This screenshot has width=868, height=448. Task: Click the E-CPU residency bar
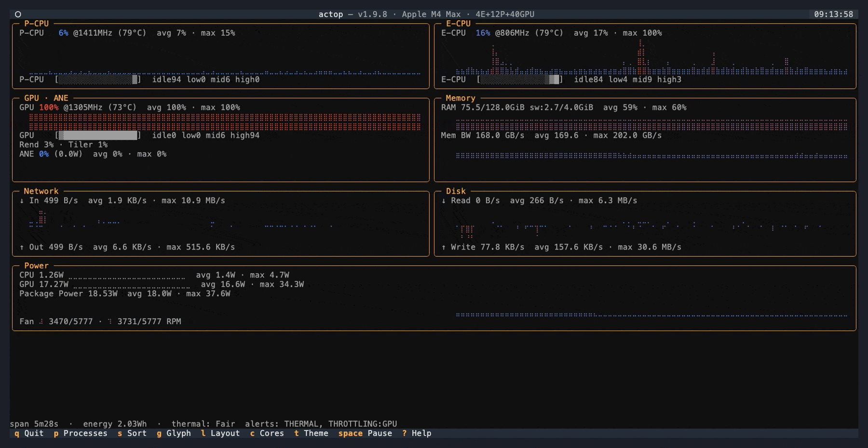[x=520, y=79]
